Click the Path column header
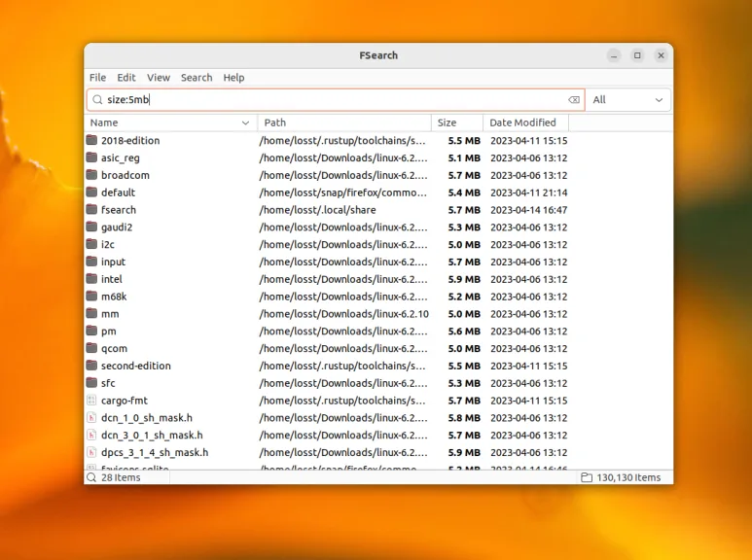This screenshot has width=752, height=560. [x=343, y=122]
